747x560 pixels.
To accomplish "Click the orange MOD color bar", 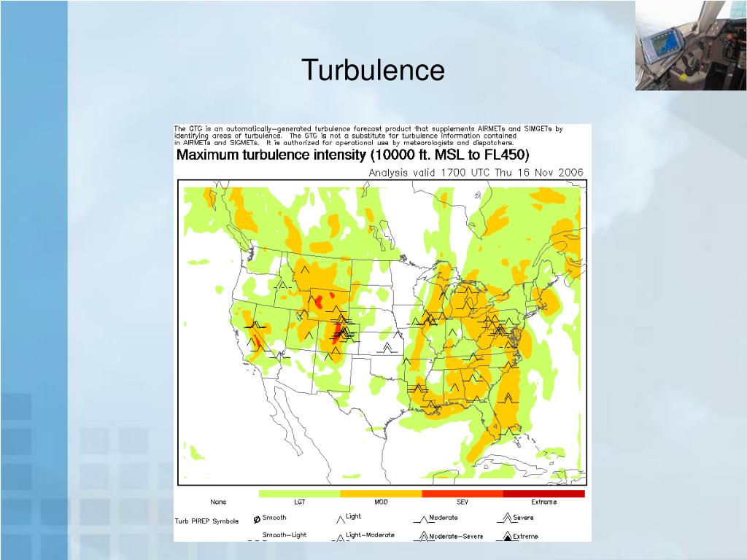I will click(381, 494).
